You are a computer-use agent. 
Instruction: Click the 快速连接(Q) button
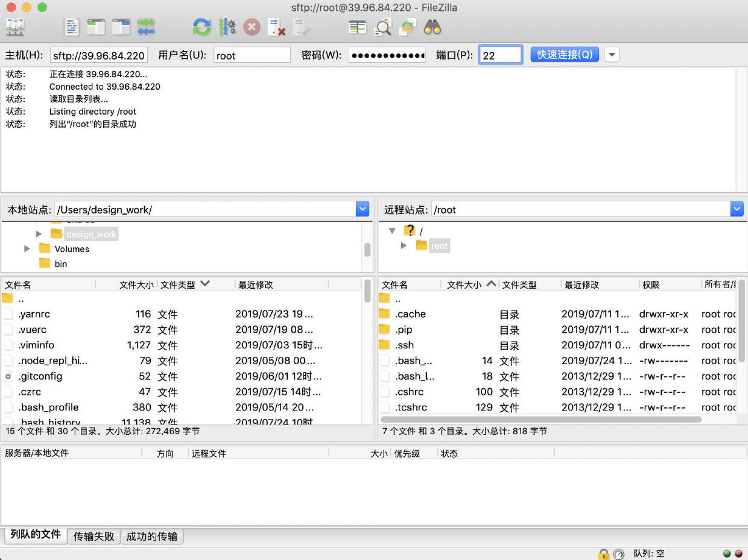click(565, 54)
